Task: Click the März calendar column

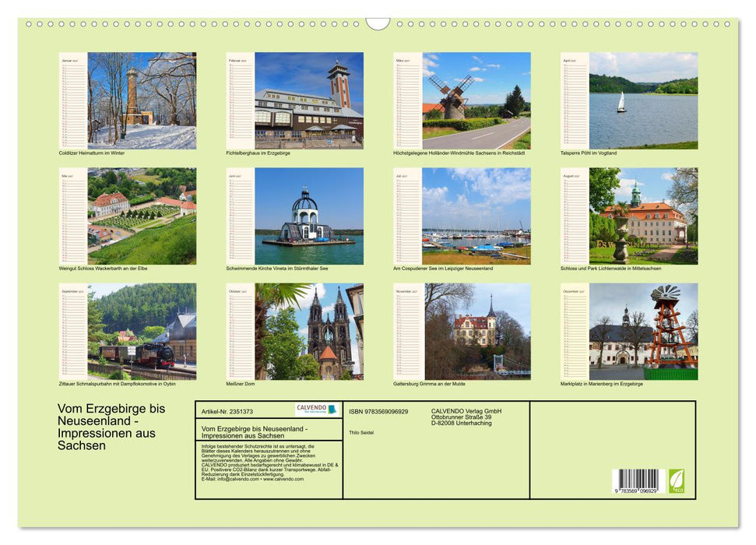Action: click(x=408, y=100)
